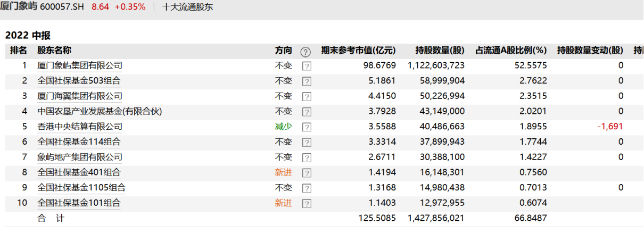Open shareholder link 全国社保基金401组合

79,172
